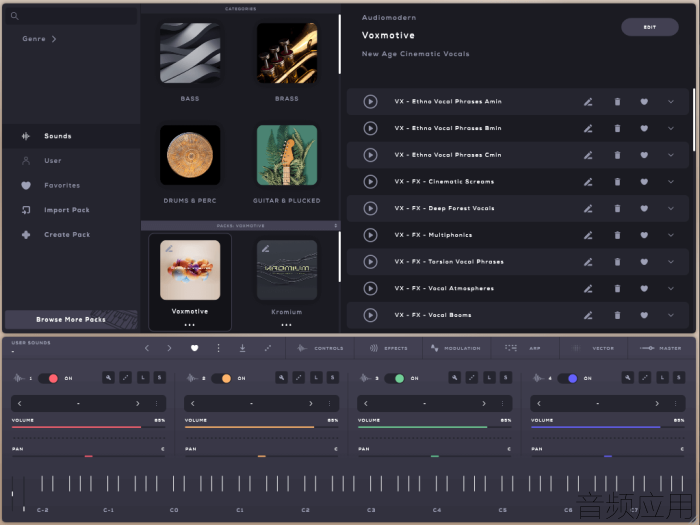The image size is (700, 525).
Task: Expand VX - Ethno Vocal Phrases Bmin row chevron
Action: pyautogui.click(x=671, y=129)
